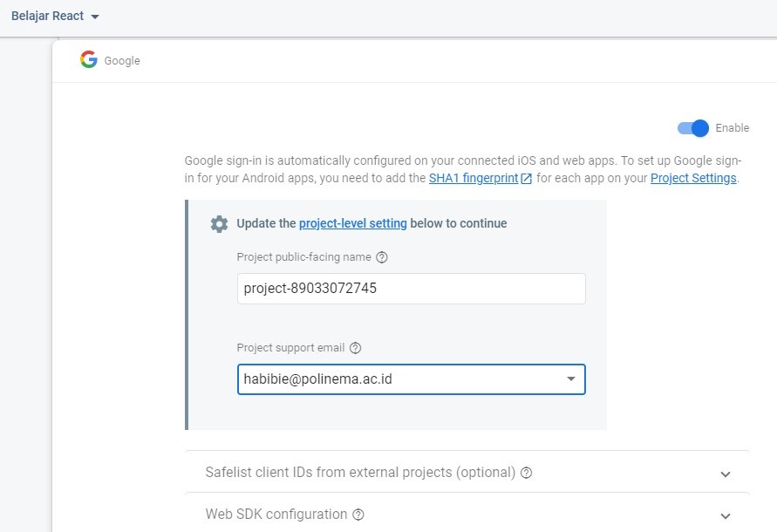This screenshot has height=532, width=777.
Task: Click the Enable label next to the switch
Action: pos(731,127)
